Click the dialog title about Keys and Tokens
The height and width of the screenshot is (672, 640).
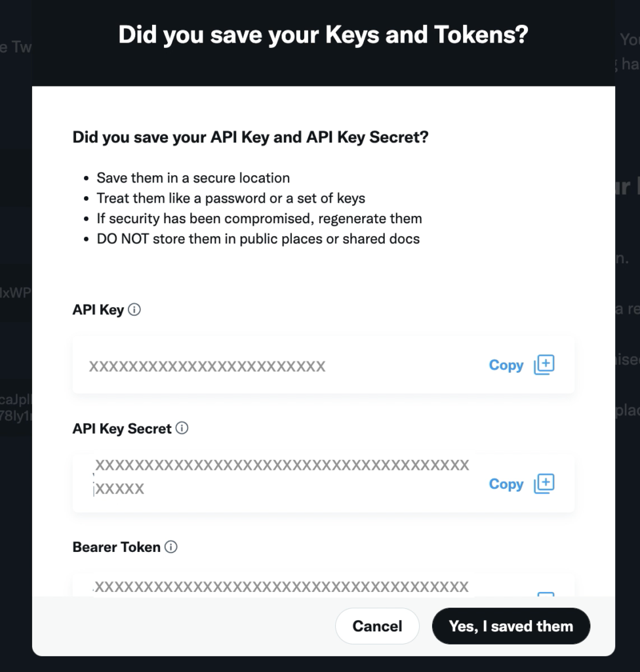pyautogui.click(x=323, y=35)
